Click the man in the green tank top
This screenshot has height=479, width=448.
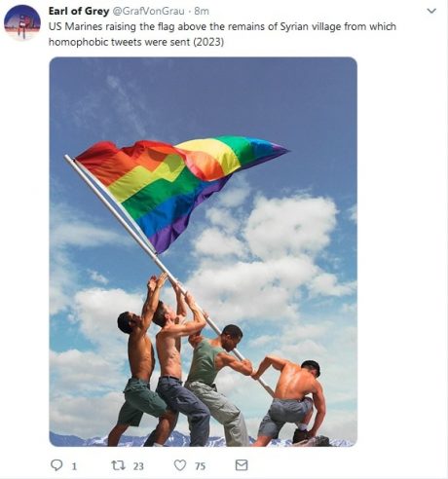click(216, 387)
